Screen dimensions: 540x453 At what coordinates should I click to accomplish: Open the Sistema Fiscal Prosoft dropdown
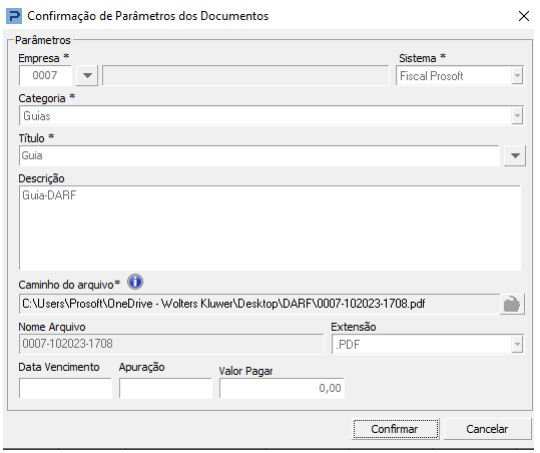point(517,75)
